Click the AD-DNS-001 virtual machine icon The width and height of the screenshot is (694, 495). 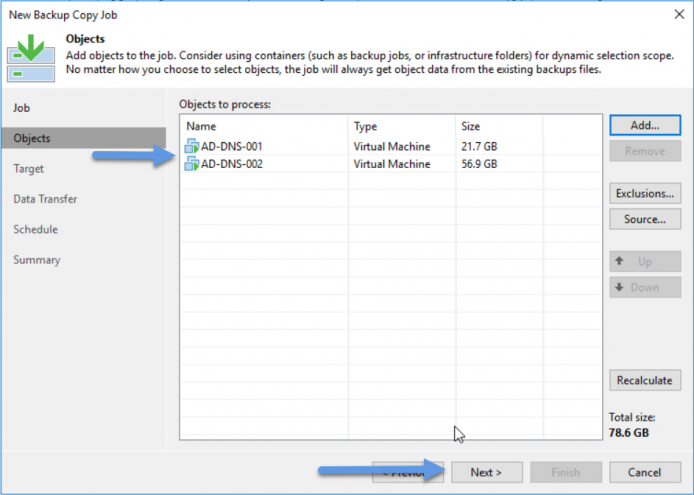(x=192, y=146)
